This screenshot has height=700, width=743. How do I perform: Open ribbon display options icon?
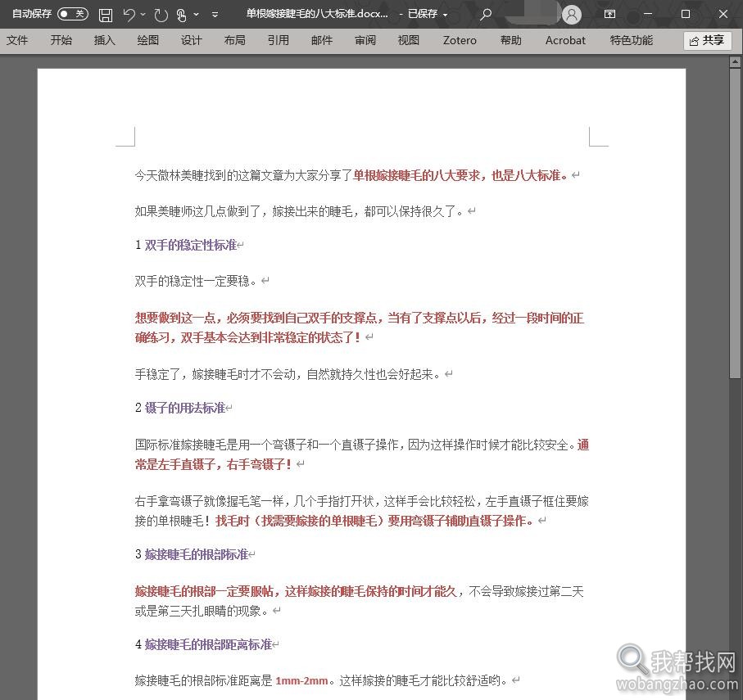[609, 14]
